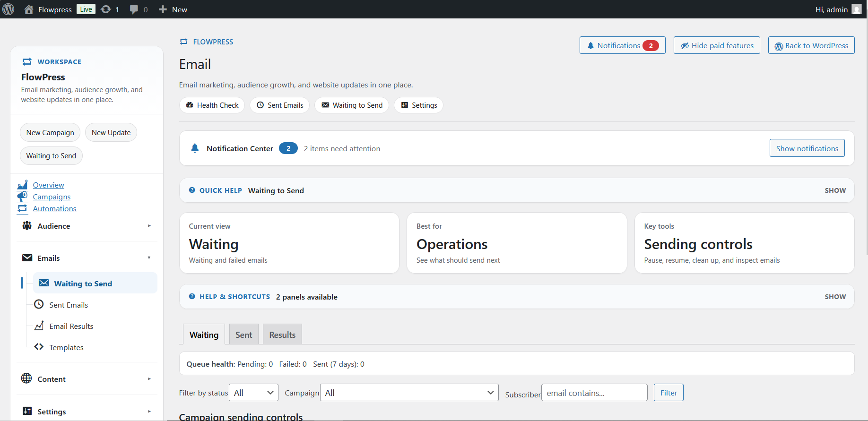Image resolution: width=868 pixels, height=421 pixels.
Task: Click the Audience people icon
Action: pos(27,226)
